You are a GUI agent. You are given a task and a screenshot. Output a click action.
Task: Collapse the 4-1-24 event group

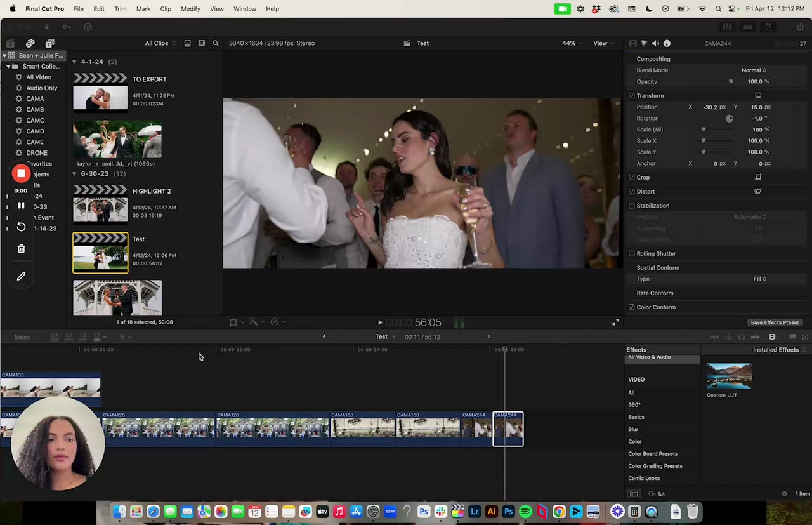74,62
